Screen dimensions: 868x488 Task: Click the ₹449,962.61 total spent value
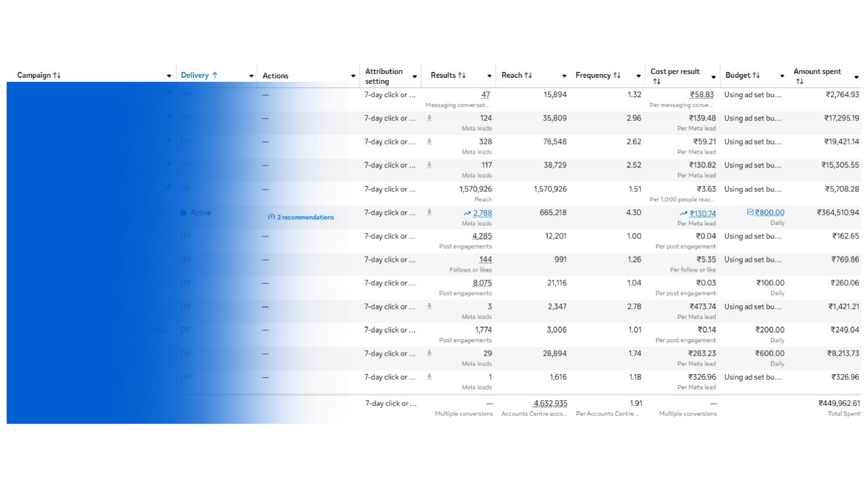(x=839, y=403)
